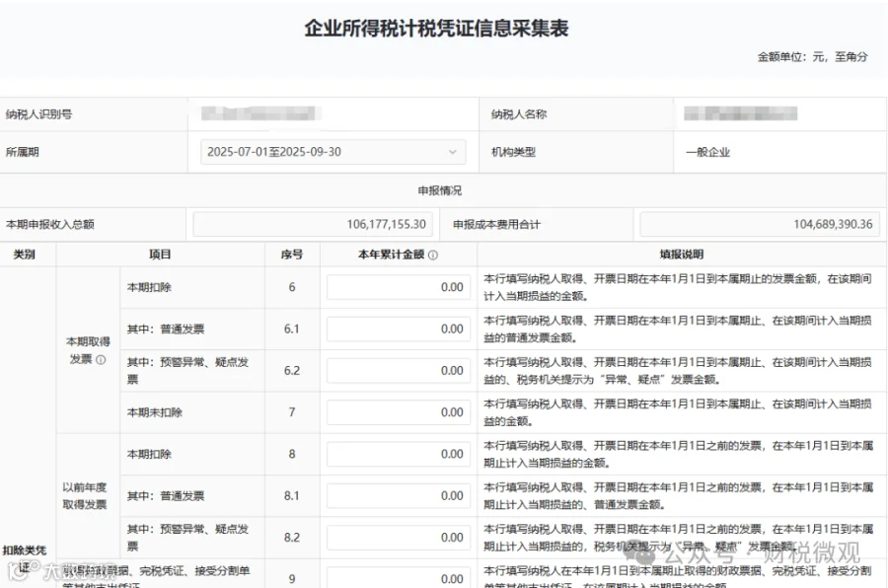Click amount field for row 8.1 普通发票
The image size is (888, 588).
[x=399, y=495]
